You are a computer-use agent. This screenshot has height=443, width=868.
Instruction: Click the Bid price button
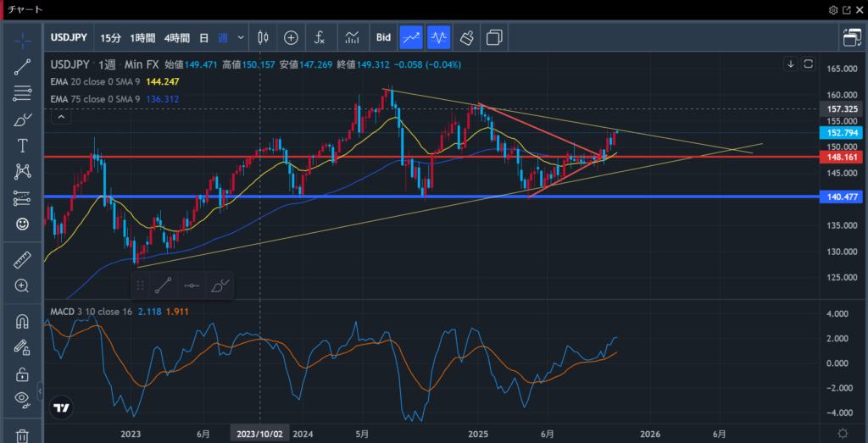click(383, 37)
